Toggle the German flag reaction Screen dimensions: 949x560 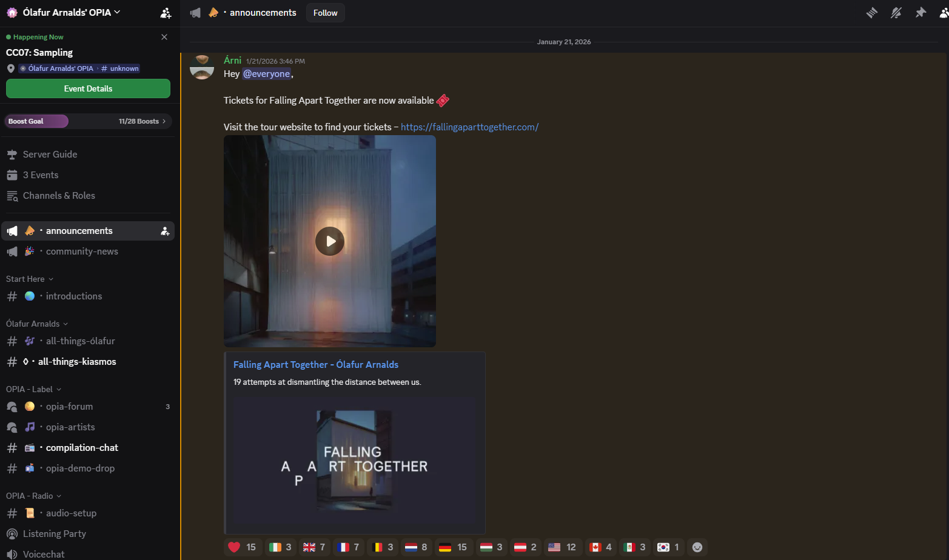tap(452, 547)
